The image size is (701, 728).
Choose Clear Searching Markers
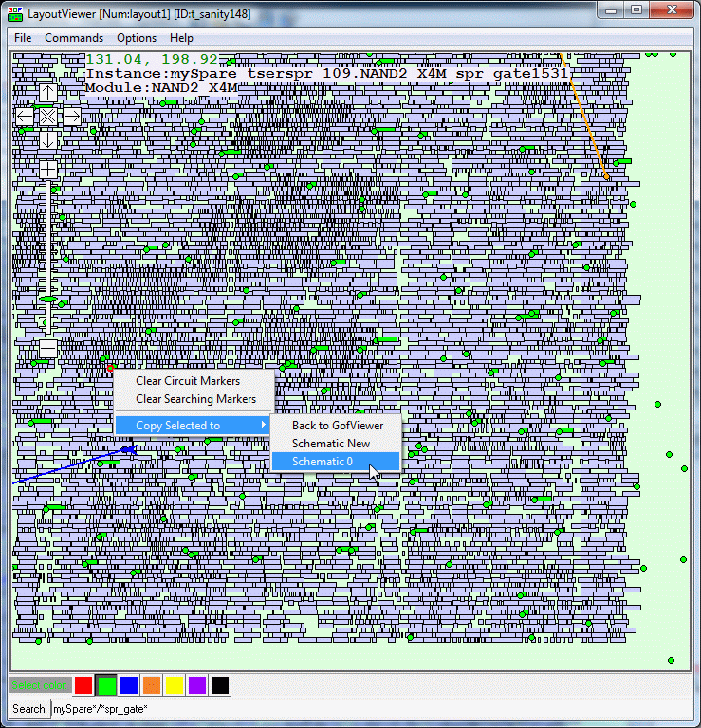pos(195,399)
